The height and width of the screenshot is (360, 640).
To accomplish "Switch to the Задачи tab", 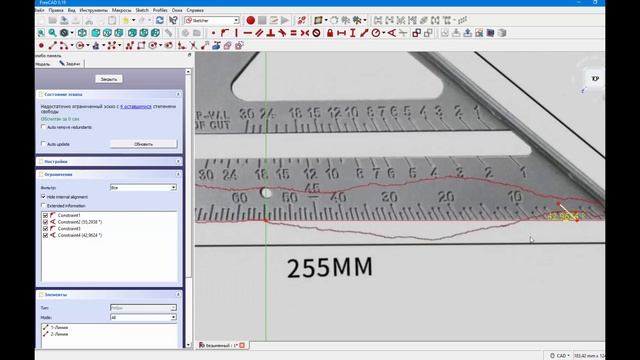I will 70,64.
